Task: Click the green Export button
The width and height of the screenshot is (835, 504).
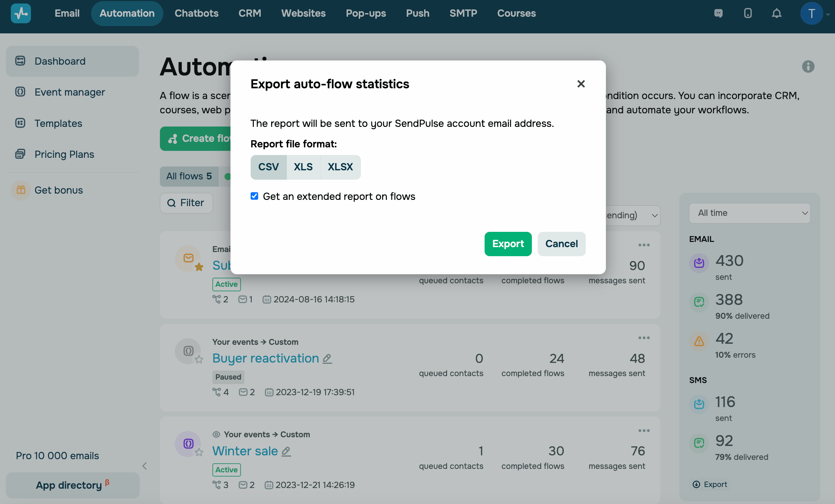Action: [x=508, y=244]
